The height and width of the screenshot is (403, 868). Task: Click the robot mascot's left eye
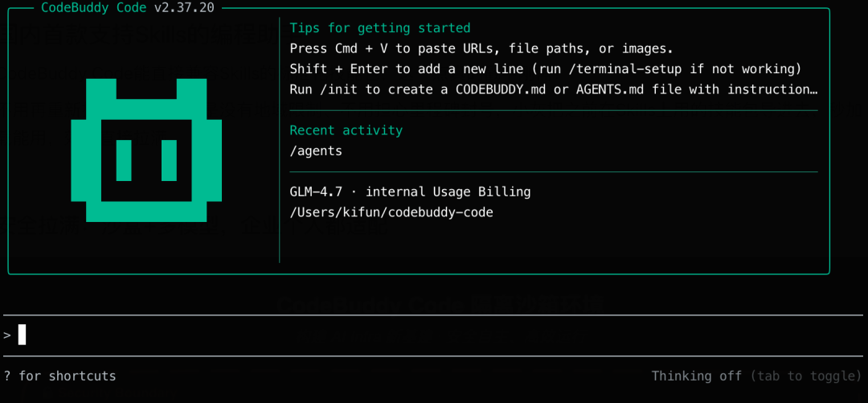[x=124, y=160]
